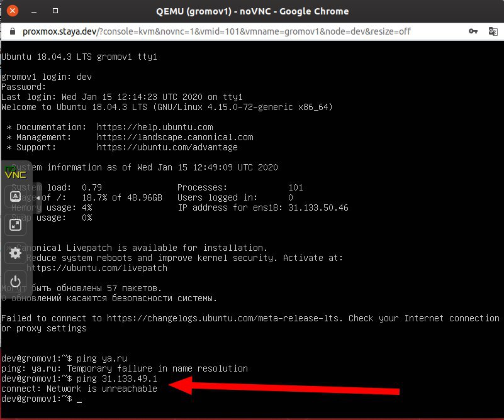
Task: Click 'Swap usage: 0%' entry
Action: click(x=52, y=218)
